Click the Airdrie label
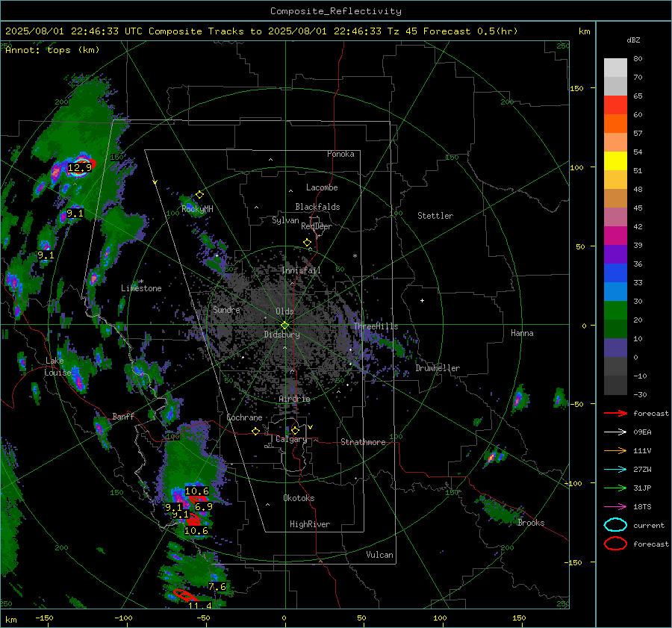Image resolution: width=672 pixels, height=628 pixels. pyautogui.click(x=294, y=399)
